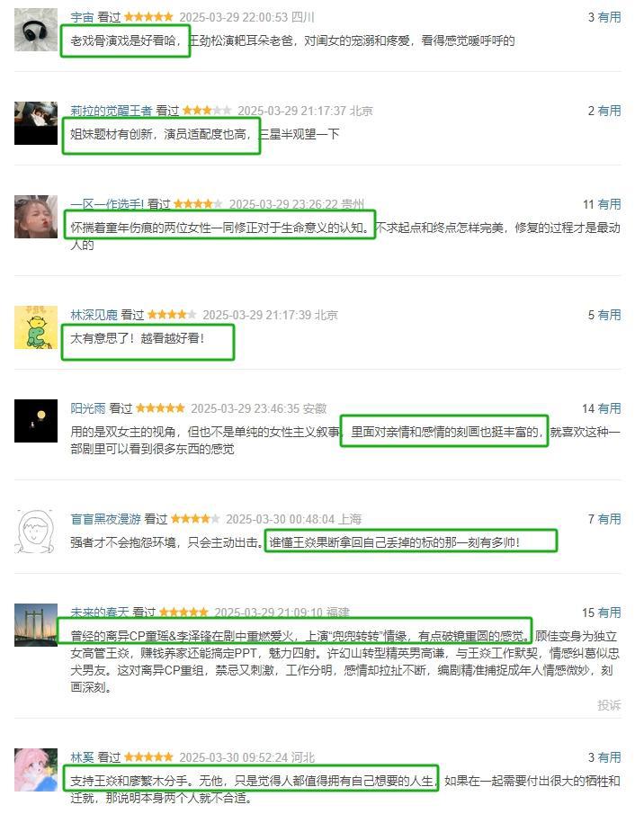Open 未来的春天's bridge avatar
The height and width of the screenshot is (814, 644).
click(x=36, y=624)
